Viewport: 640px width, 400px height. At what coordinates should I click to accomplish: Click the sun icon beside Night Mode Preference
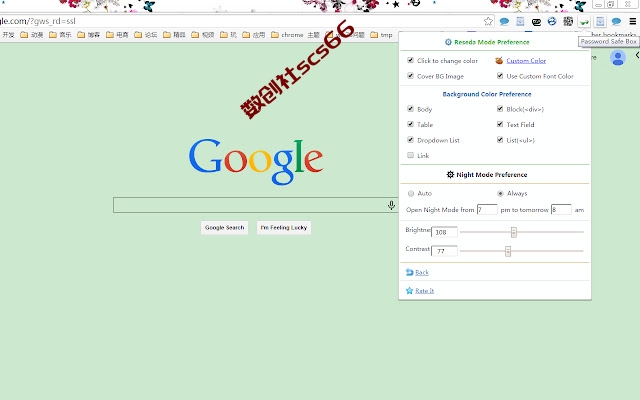pyautogui.click(x=450, y=174)
